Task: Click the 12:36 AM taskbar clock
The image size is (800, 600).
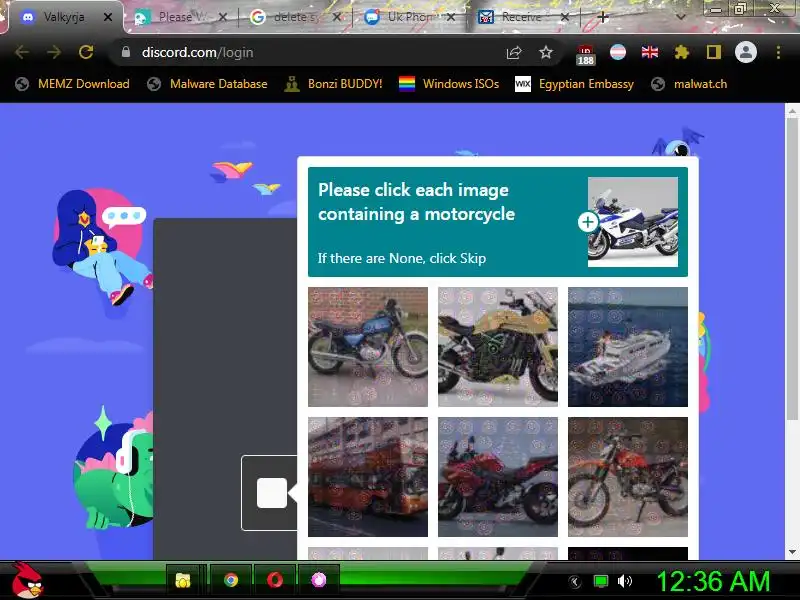Action: [x=713, y=581]
